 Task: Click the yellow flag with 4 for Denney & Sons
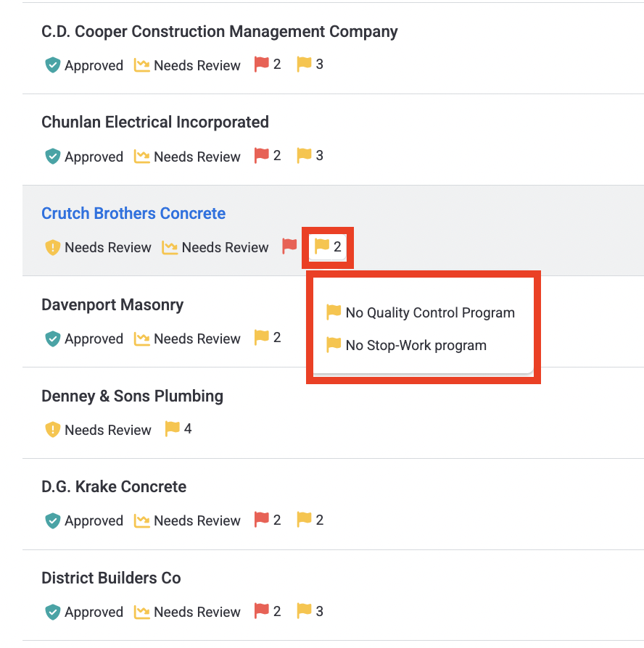[x=178, y=429]
